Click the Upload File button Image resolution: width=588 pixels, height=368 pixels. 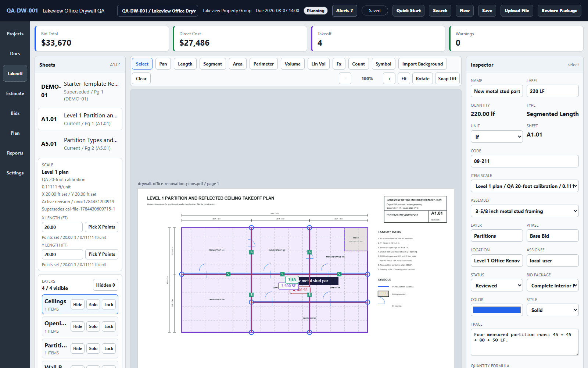click(x=517, y=11)
